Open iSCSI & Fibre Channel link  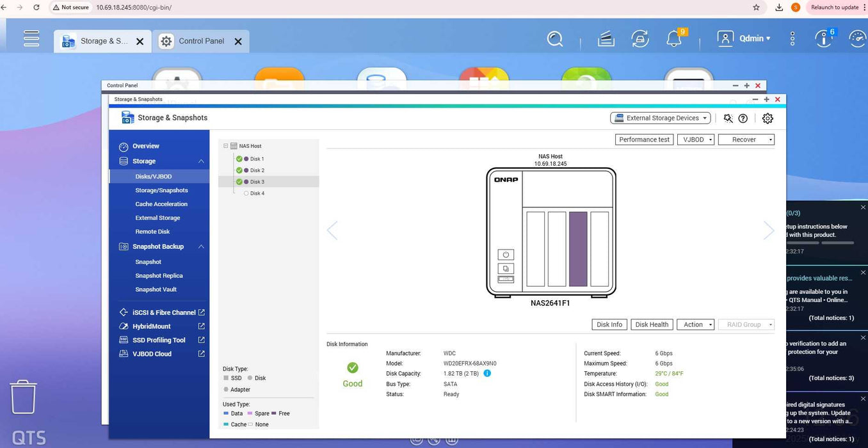[x=164, y=312]
